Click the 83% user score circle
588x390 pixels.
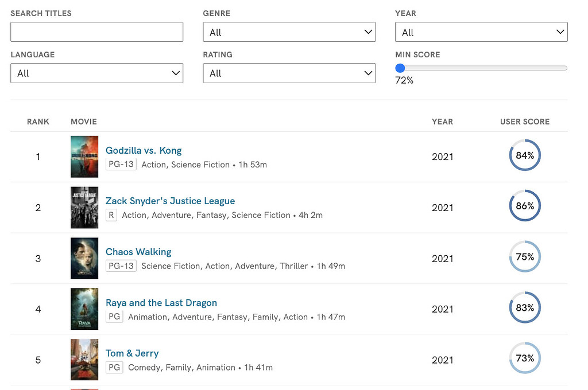[525, 308]
